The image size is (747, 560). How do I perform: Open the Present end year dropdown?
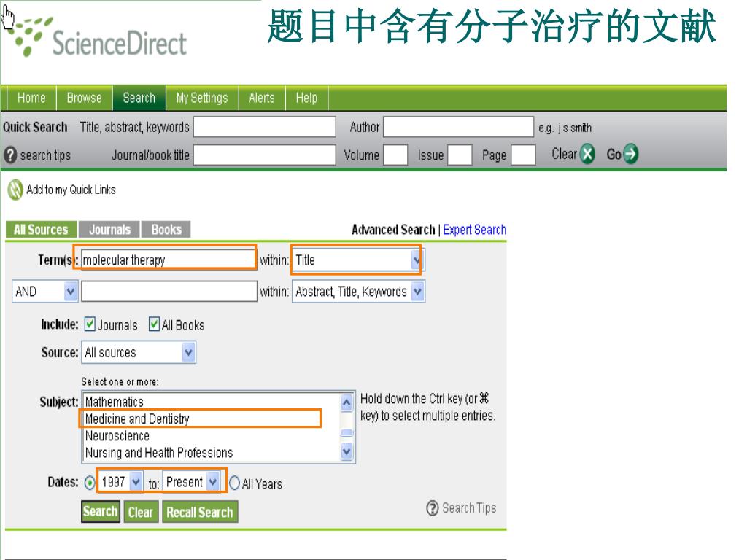(x=192, y=482)
